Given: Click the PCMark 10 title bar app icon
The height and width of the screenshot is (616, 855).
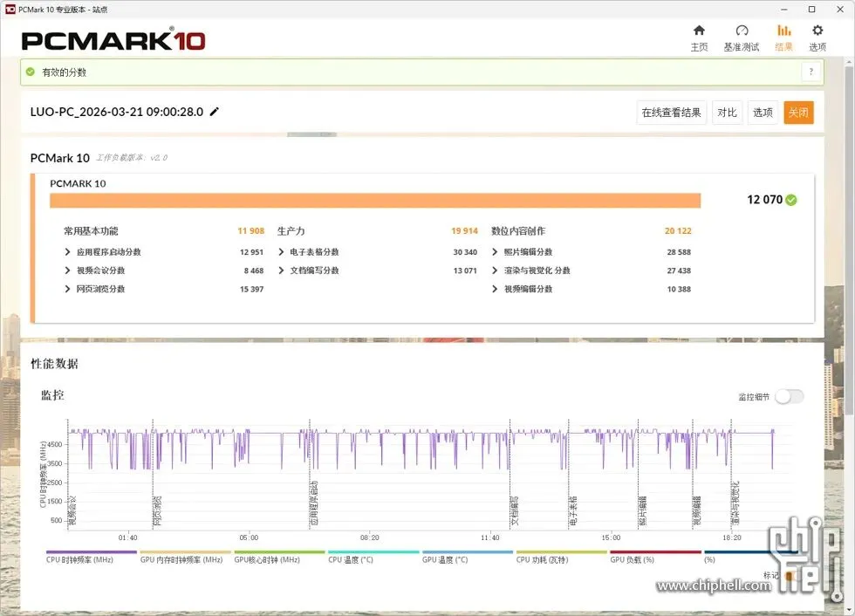Looking at the screenshot, I should click(x=10, y=10).
